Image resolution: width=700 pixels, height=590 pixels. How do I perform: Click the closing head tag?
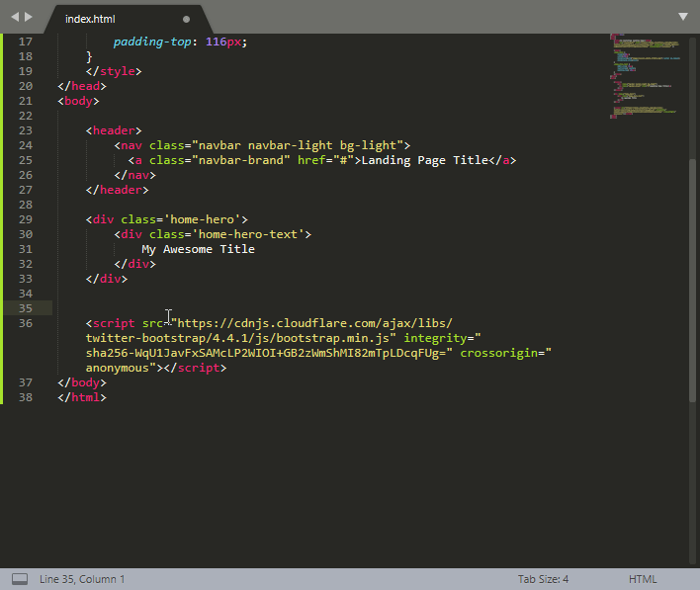pos(82,86)
